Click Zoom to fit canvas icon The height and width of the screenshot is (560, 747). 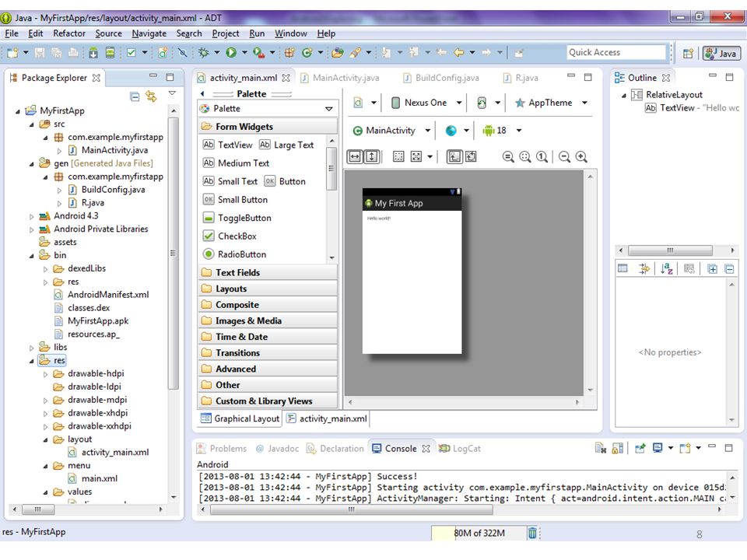point(525,156)
